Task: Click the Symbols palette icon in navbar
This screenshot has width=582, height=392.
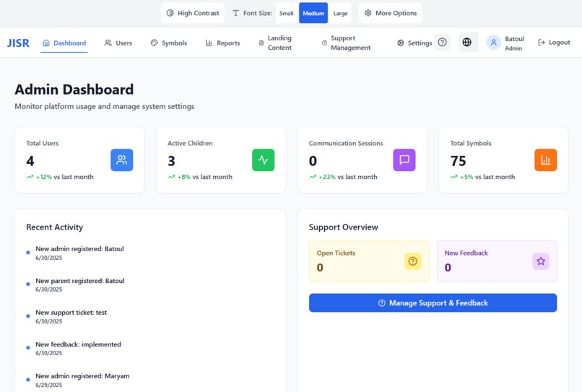Action: coord(155,43)
